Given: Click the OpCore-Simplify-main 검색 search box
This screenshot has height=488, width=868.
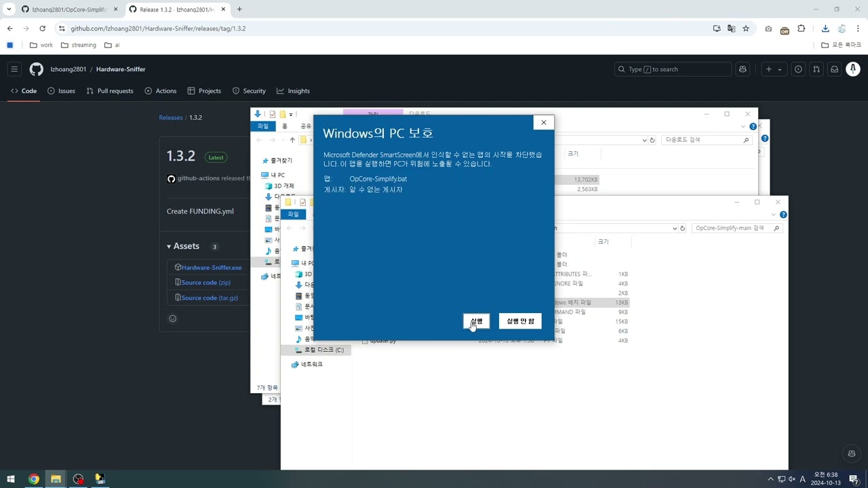Looking at the screenshot, I should 736,228.
